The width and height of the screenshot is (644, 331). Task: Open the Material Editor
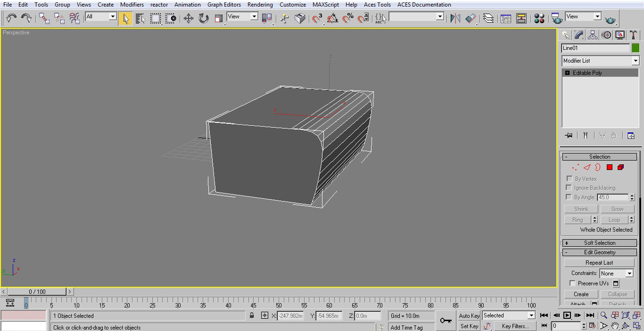(539, 18)
